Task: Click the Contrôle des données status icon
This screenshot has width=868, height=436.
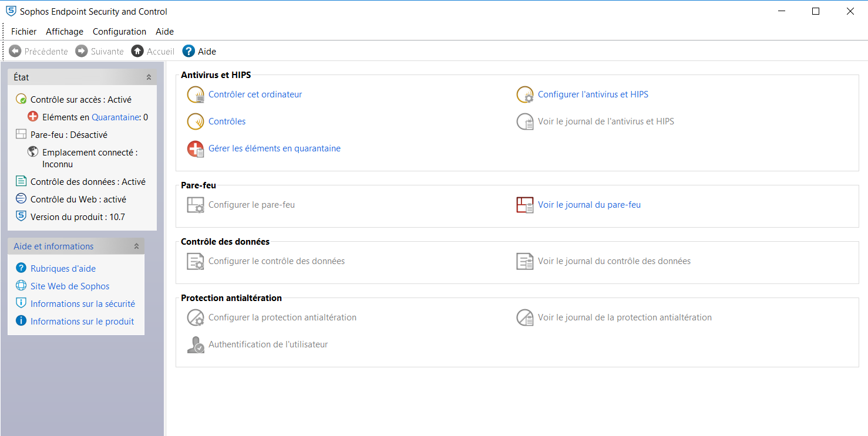Action: pos(21,181)
